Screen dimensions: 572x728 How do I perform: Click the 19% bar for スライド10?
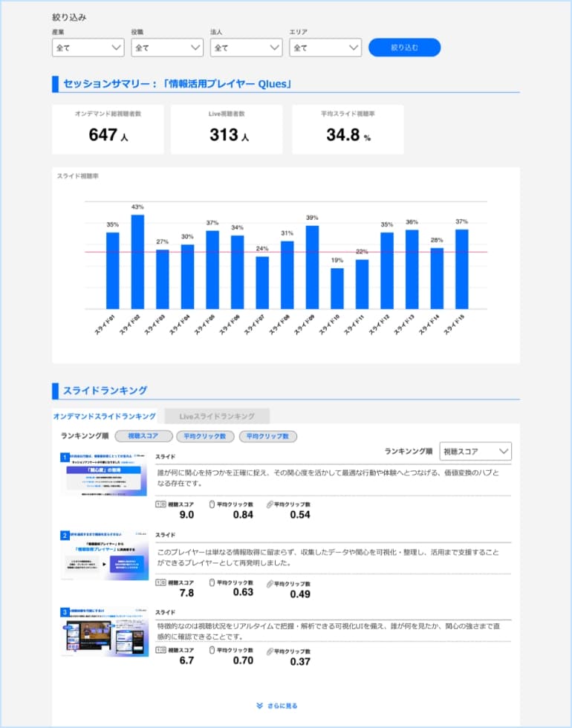(337, 288)
